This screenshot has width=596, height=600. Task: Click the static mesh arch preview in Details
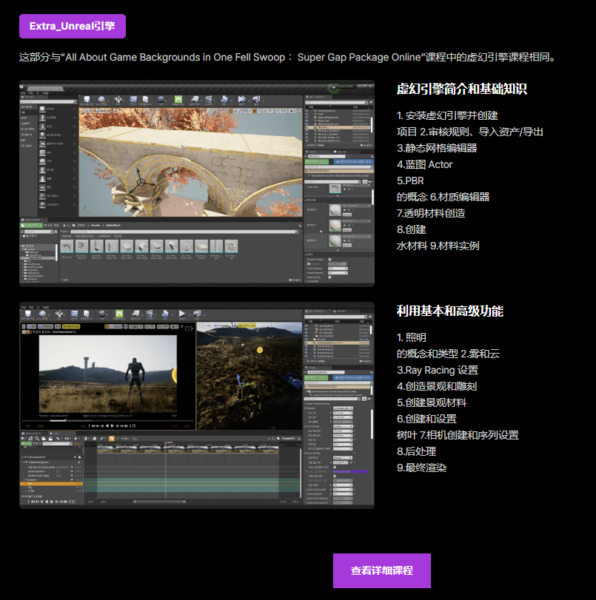tap(335, 188)
